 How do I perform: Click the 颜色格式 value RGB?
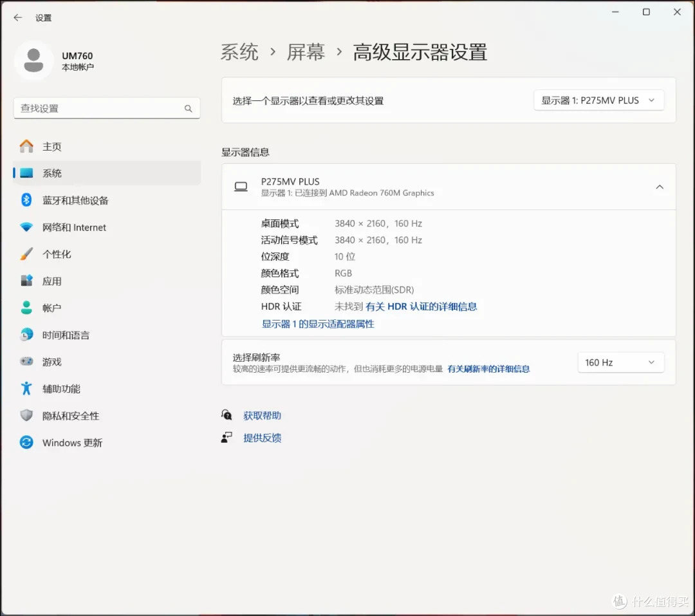pyautogui.click(x=343, y=273)
